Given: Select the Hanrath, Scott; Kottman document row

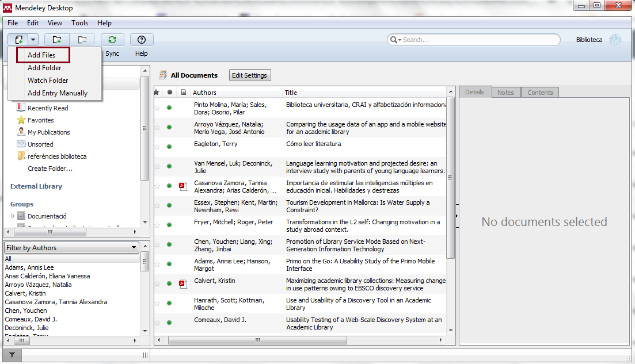Looking at the screenshot, I should 300,304.
